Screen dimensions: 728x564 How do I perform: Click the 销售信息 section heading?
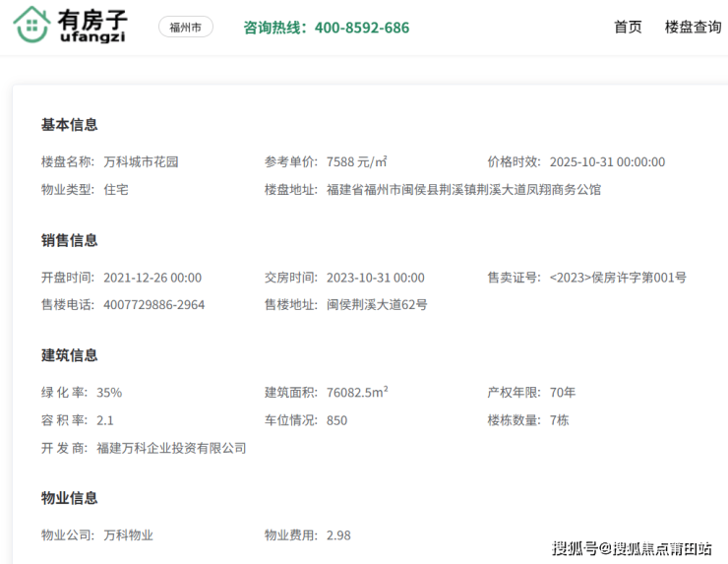[x=69, y=240]
